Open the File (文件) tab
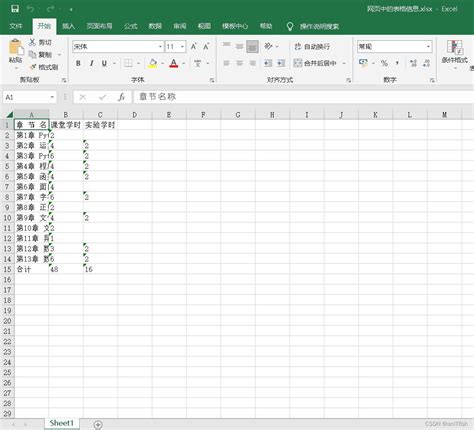 click(16, 26)
